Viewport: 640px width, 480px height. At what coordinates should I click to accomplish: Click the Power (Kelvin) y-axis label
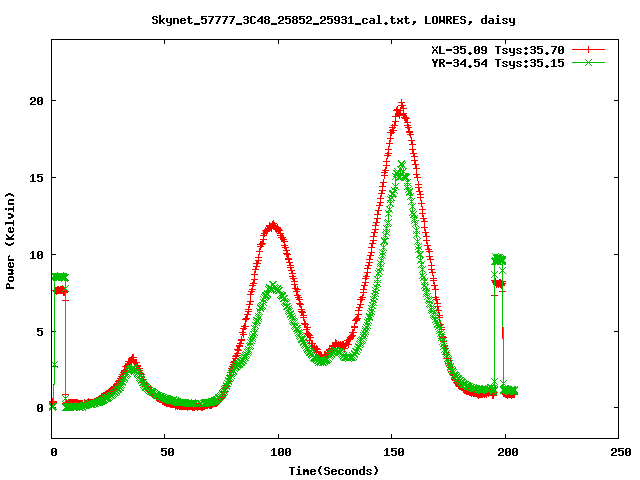coord(11,239)
